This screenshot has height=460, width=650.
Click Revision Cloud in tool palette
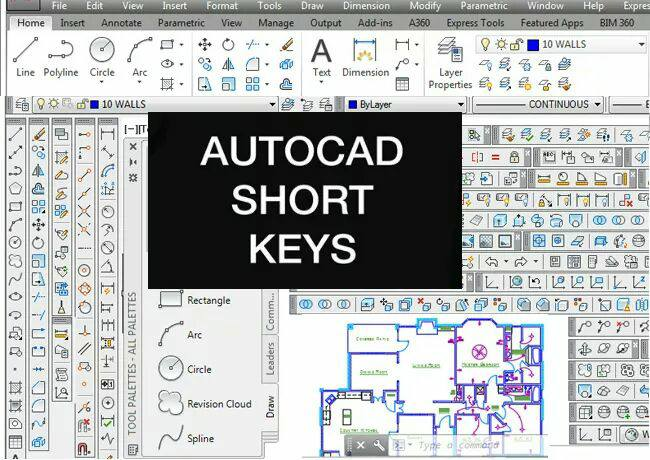(x=205, y=403)
